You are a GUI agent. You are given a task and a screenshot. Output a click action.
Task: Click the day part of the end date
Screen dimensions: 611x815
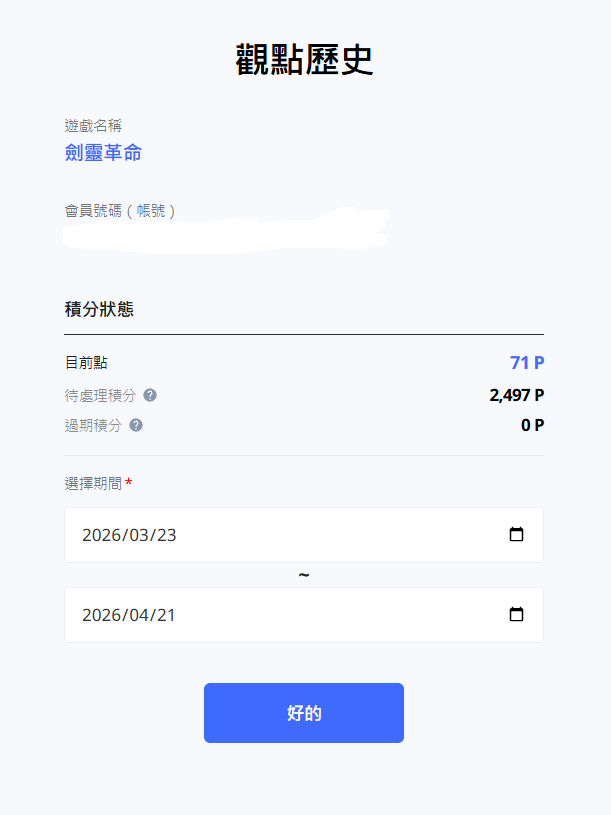pyautogui.click(x=164, y=615)
